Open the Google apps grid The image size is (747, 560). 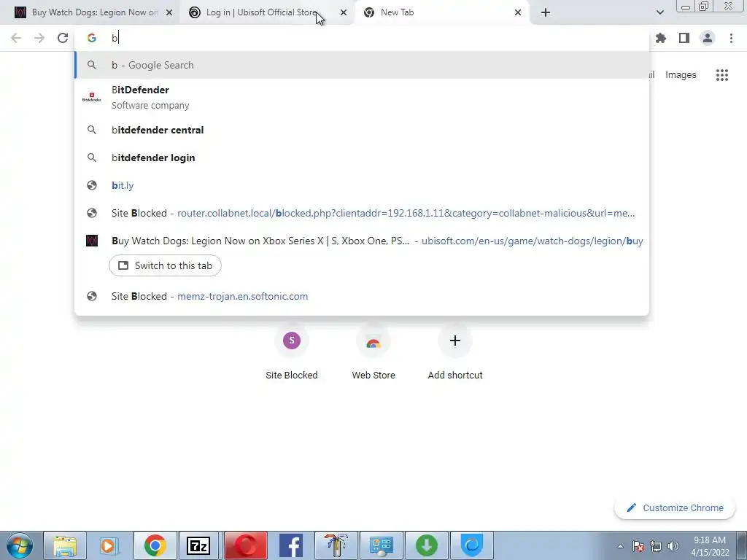pos(722,75)
